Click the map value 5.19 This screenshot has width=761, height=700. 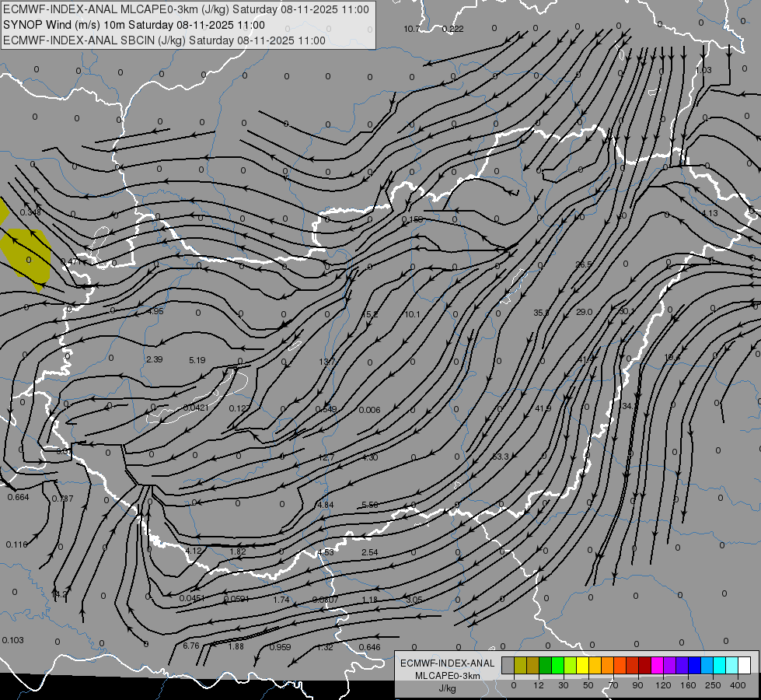coord(197,360)
